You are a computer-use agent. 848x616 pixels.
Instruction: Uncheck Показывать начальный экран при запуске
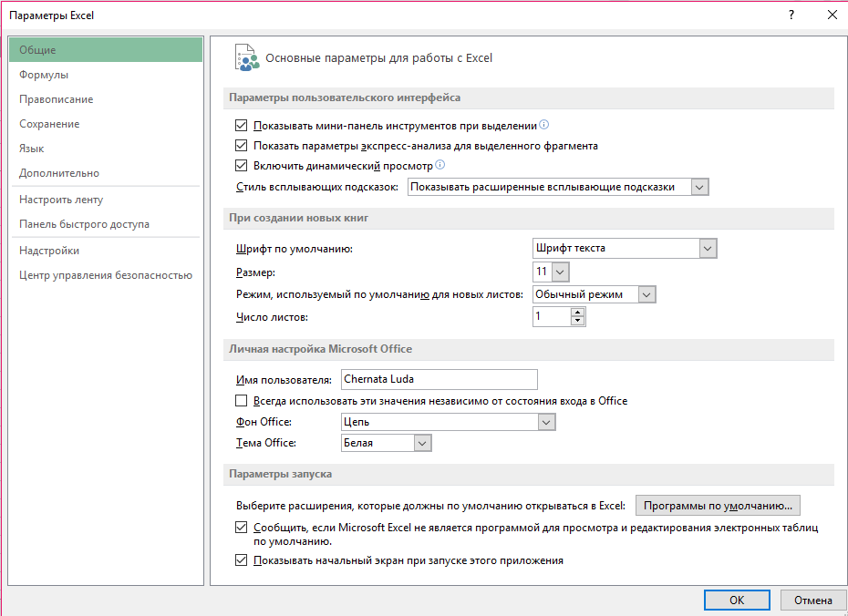(242, 560)
